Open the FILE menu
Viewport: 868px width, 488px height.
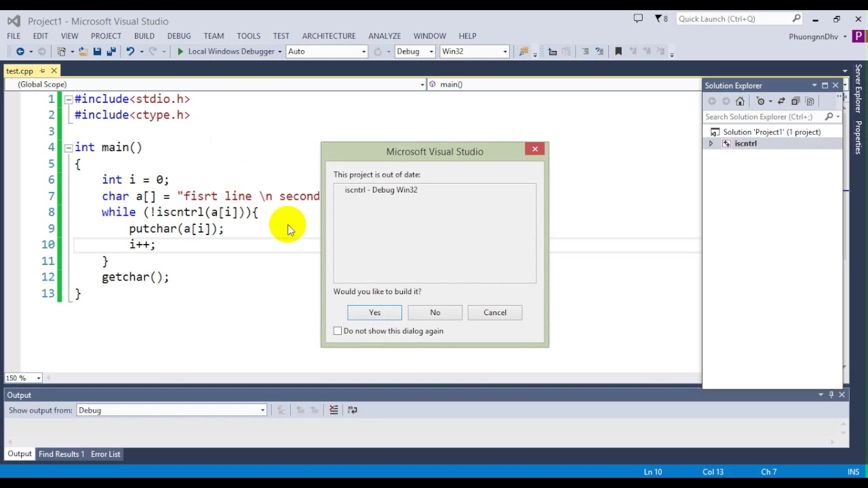click(x=14, y=36)
